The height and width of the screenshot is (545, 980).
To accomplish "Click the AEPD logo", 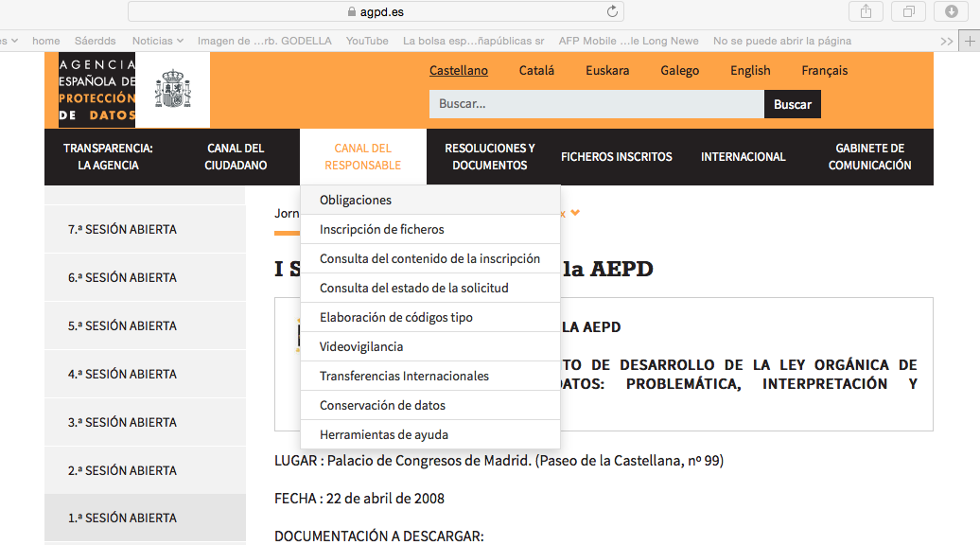I will point(96,90).
